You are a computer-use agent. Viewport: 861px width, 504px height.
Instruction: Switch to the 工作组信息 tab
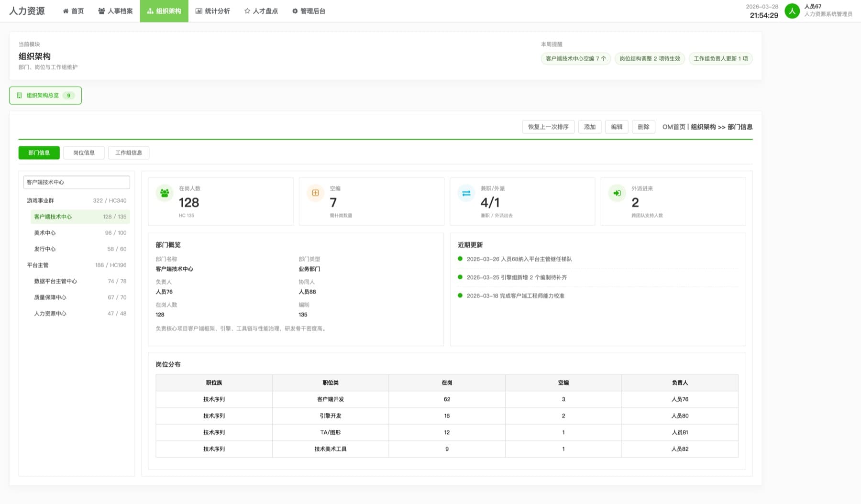coord(129,153)
